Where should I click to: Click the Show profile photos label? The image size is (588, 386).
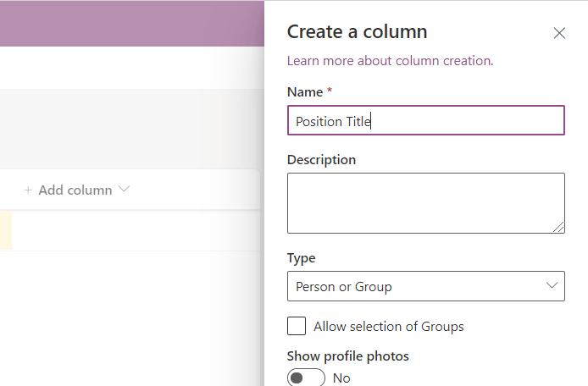pos(347,356)
